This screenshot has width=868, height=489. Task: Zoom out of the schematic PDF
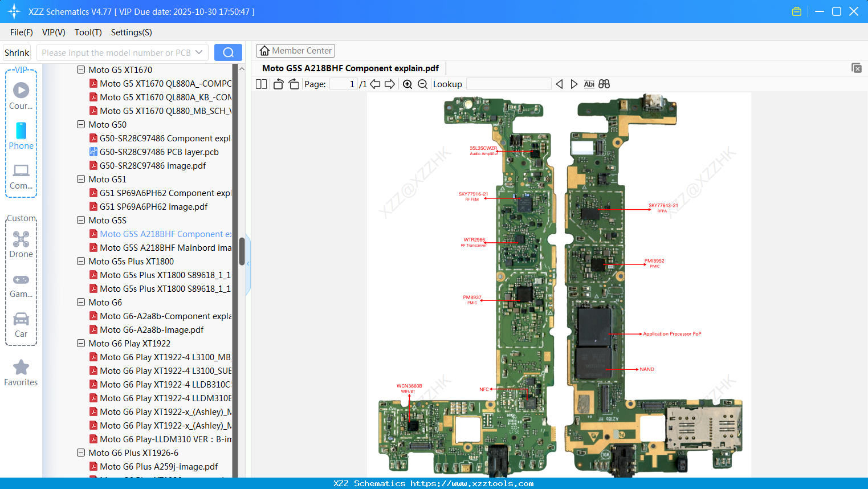422,84
